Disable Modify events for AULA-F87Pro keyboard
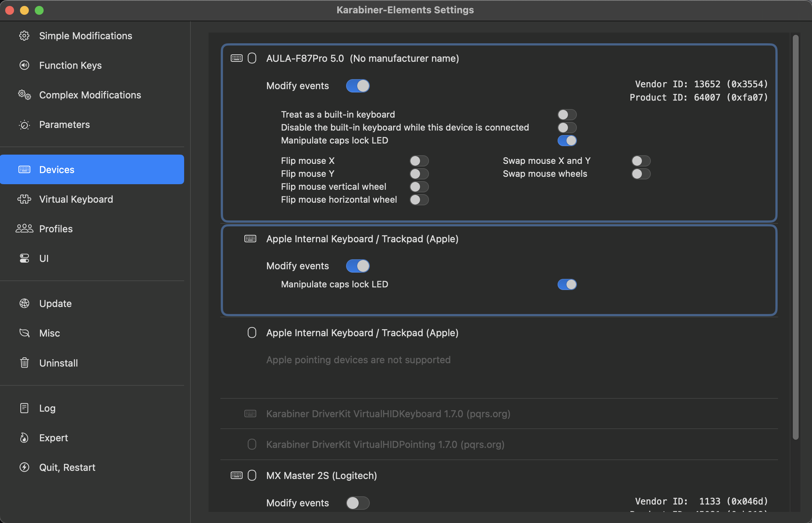 [358, 86]
